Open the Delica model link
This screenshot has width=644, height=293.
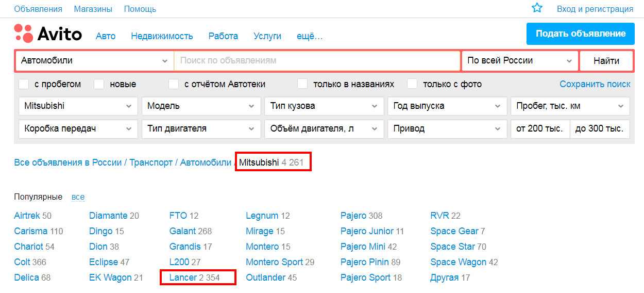[26, 278]
